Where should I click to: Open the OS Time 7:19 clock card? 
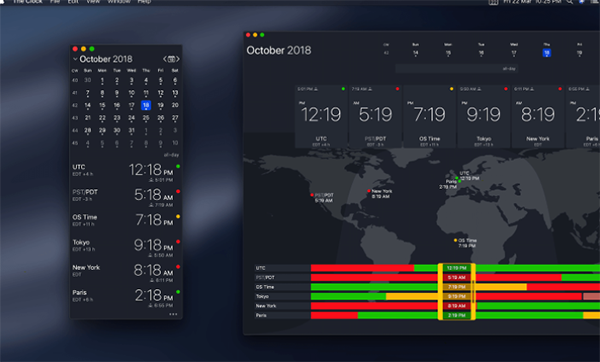point(429,116)
